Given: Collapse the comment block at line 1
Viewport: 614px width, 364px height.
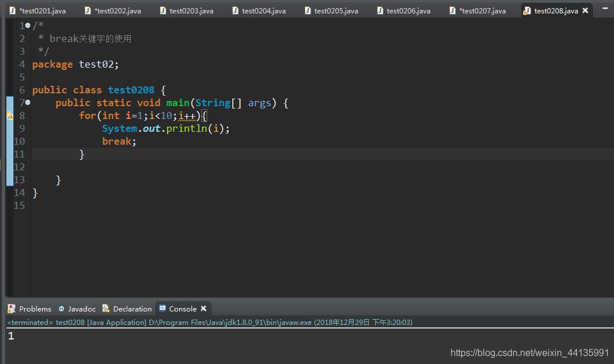Looking at the screenshot, I should (28, 26).
